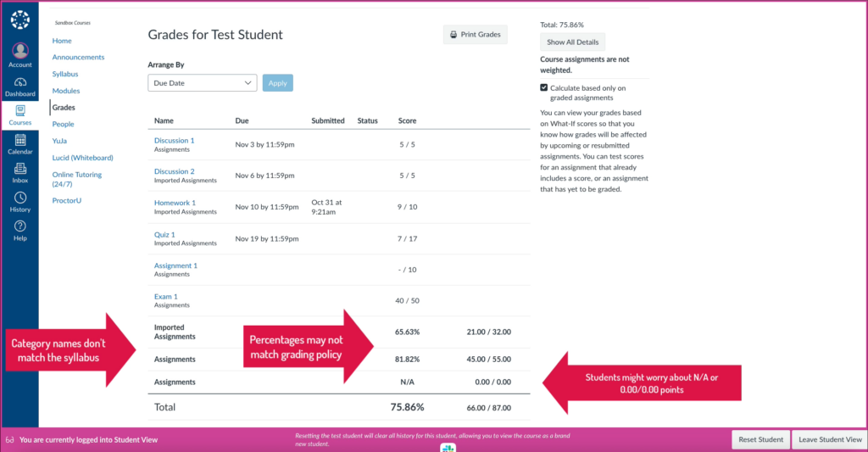868x452 pixels.
Task: Open the Help question mark icon
Action: coord(20,226)
